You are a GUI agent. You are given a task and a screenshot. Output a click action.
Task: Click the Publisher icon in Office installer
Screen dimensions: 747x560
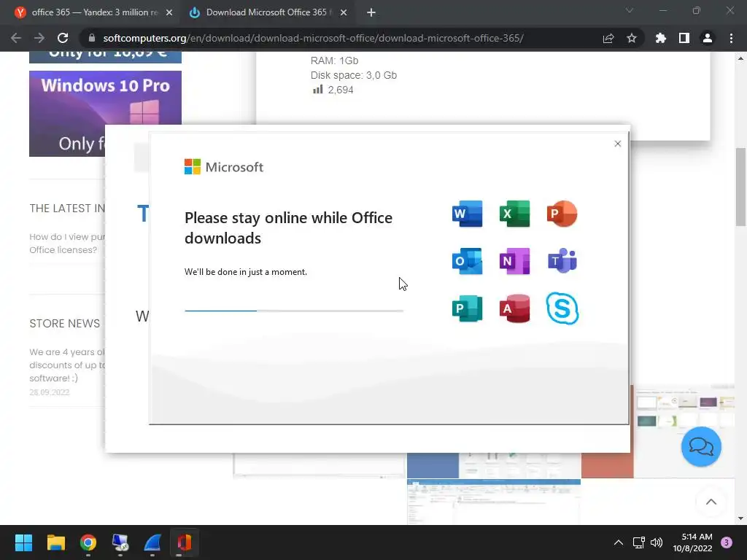(x=467, y=308)
